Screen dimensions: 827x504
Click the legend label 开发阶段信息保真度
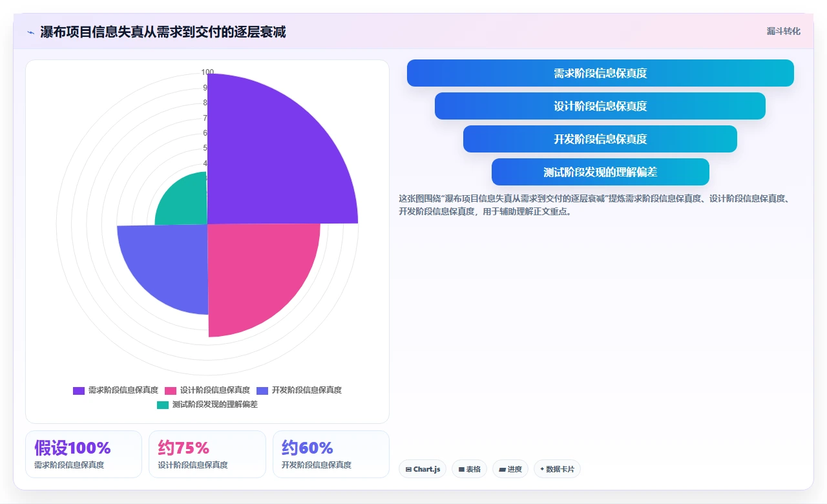pyautogui.click(x=307, y=390)
